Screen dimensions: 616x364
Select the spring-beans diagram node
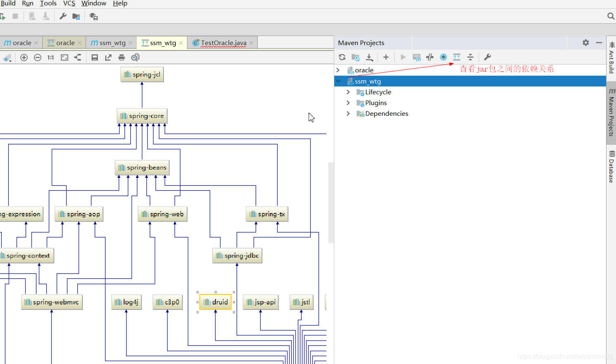click(142, 168)
